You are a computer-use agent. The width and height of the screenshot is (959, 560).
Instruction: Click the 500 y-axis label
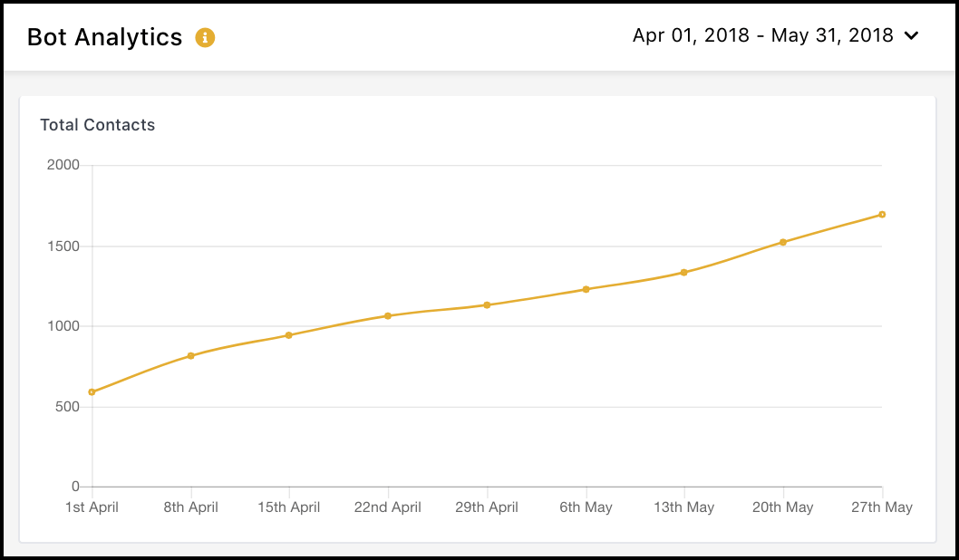[x=67, y=407]
